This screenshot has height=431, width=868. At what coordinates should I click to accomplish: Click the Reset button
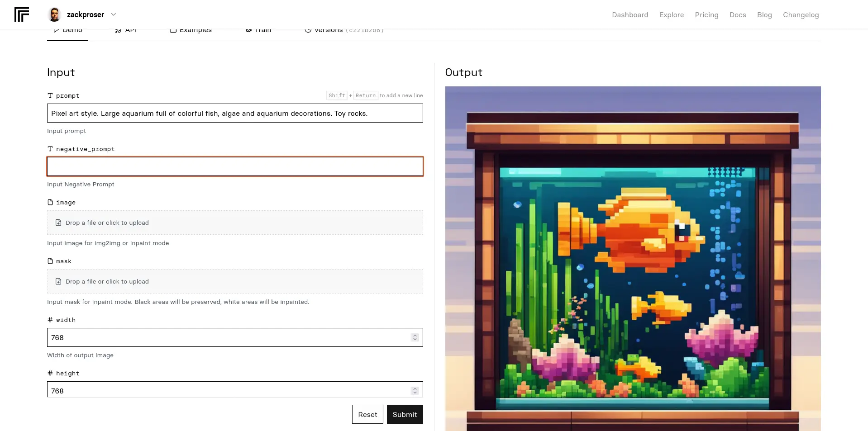367,414
